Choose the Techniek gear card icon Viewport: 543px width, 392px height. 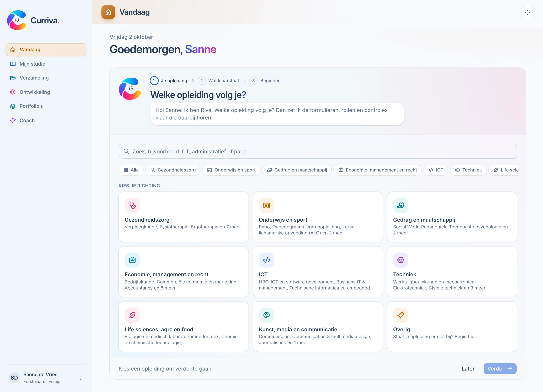(x=400, y=260)
